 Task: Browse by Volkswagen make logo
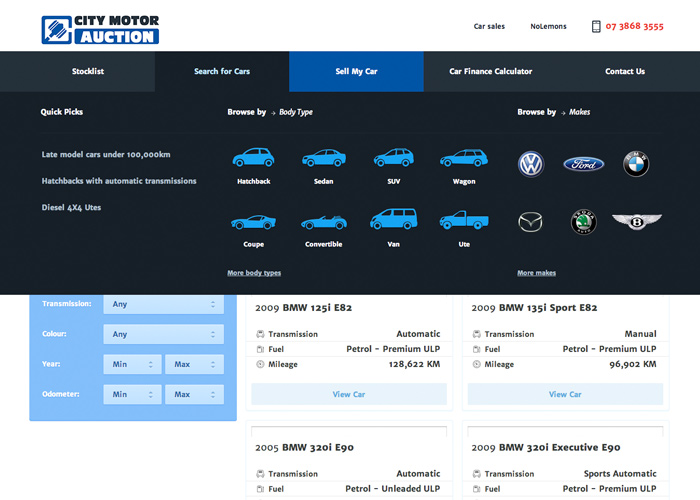pyautogui.click(x=531, y=164)
